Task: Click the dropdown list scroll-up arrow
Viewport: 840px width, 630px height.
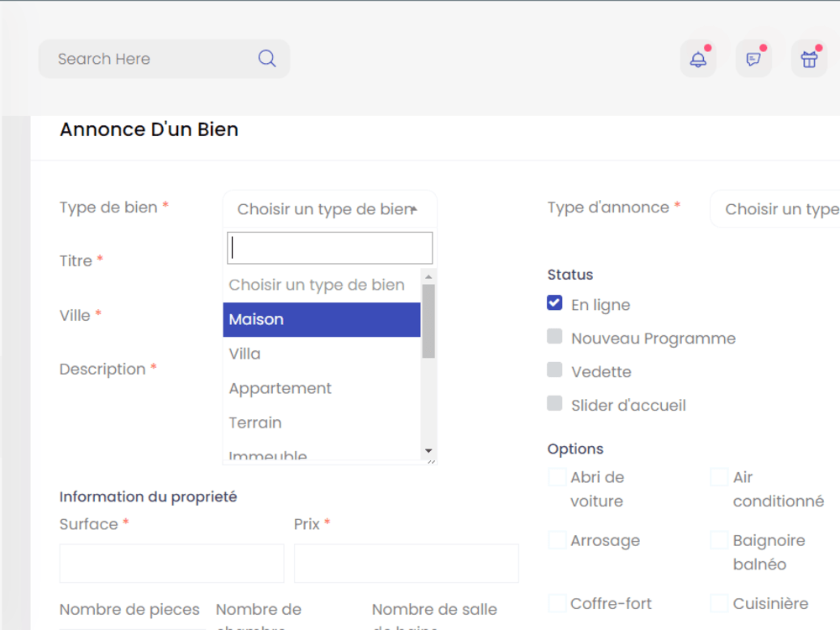Action: [x=428, y=276]
